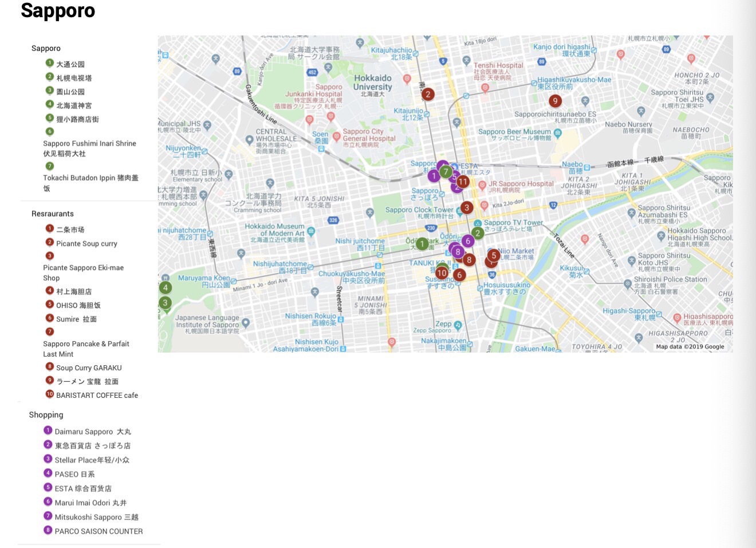
Task: Click green marker 2 on the map at Sapporo TV Tower
Action: pos(478,233)
